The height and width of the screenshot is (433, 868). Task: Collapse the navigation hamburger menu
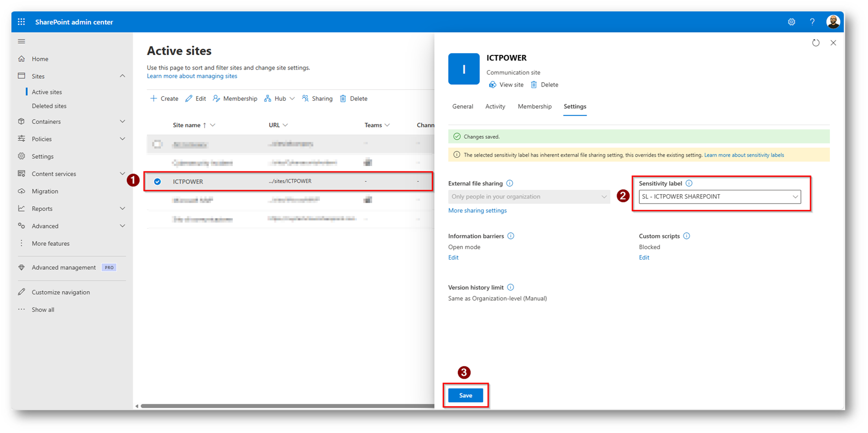coord(21,41)
